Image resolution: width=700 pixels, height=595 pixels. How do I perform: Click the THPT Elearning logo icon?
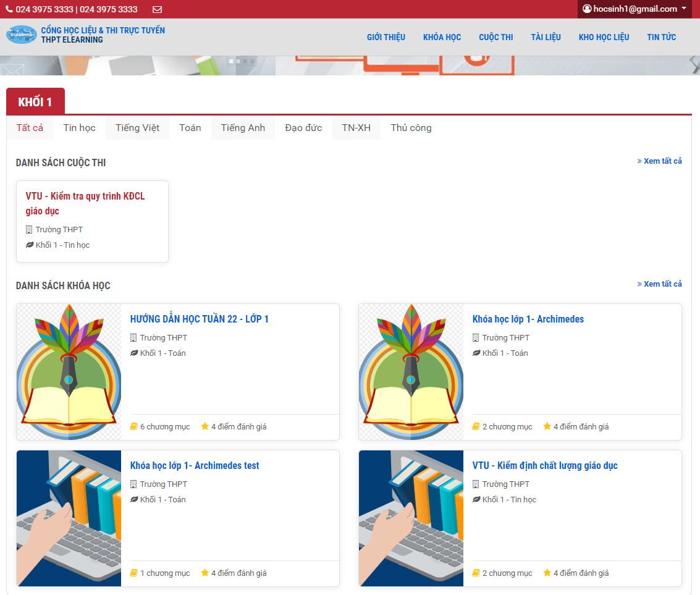pos(22,35)
